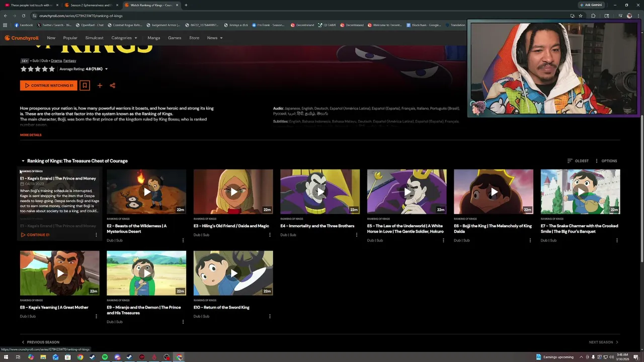This screenshot has width=644, height=362.
Task: Open season selector Treasure Chest of Courage
Action: point(74,161)
